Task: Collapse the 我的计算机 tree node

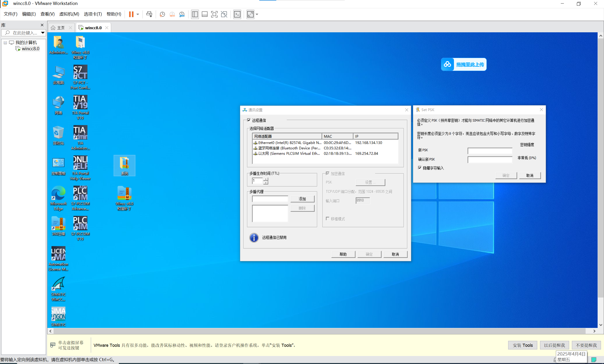Action: 5,43
